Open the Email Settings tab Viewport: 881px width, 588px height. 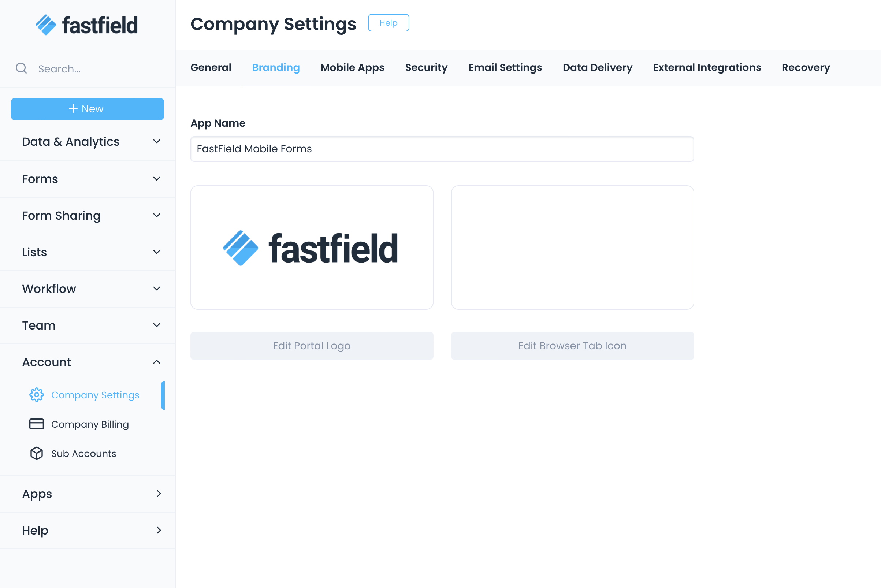[x=505, y=67]
